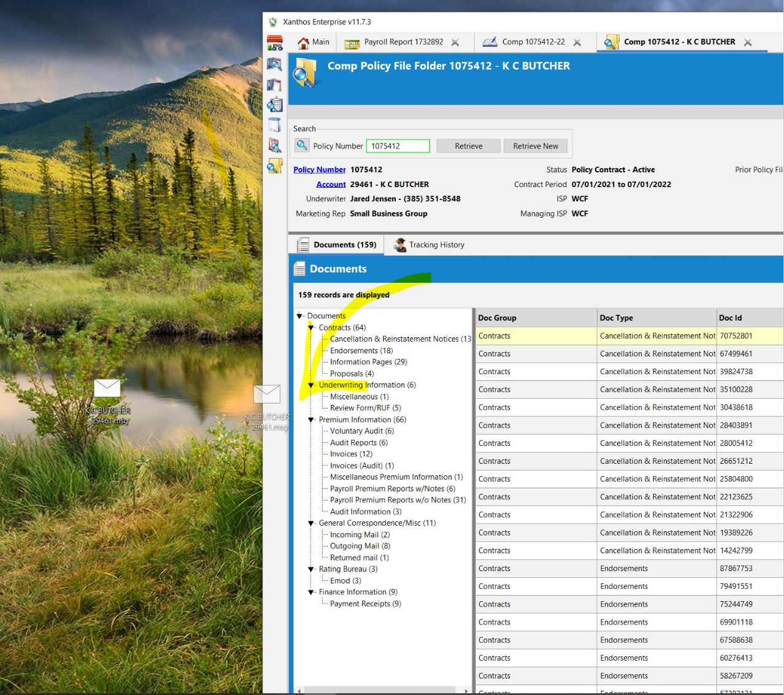Select Proposals (4) tree item
The height and width of the screenshot is (695, 784).
coord(352,374)
